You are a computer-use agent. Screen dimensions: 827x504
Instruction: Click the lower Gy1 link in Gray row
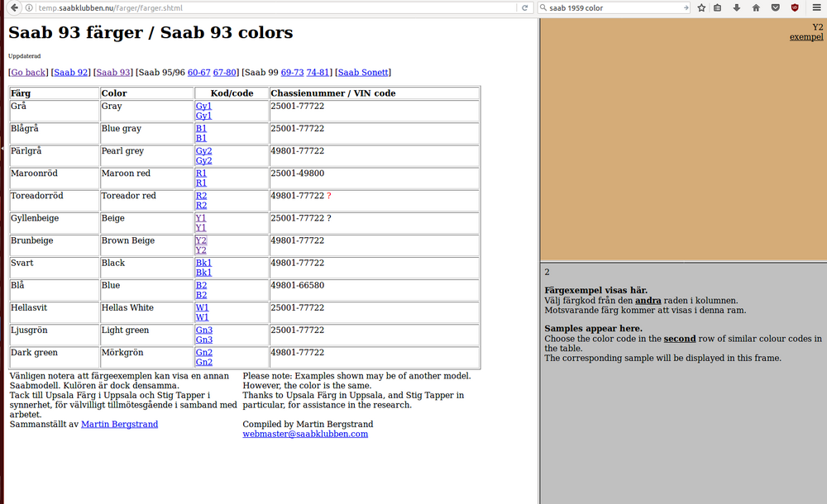203,116
